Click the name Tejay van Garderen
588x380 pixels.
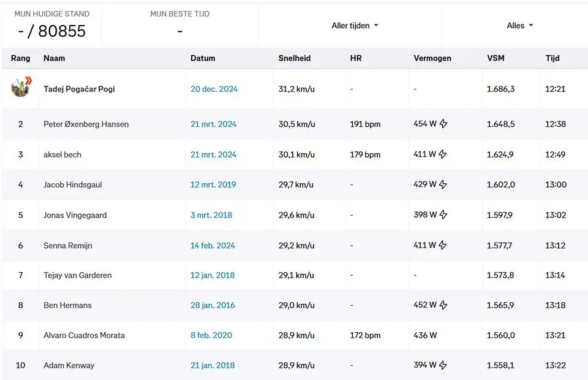pos(78,275)
